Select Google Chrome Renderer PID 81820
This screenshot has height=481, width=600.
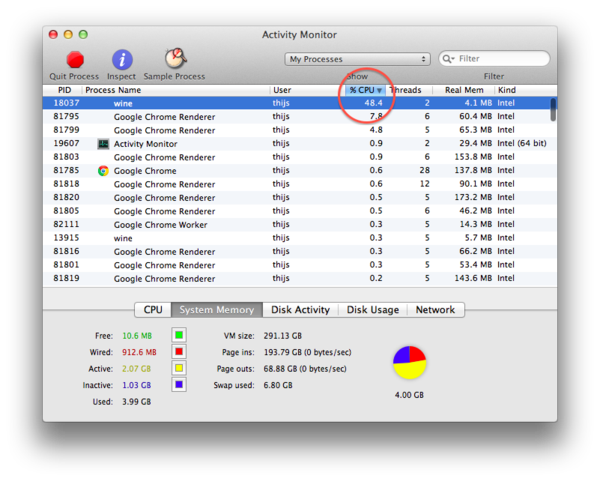(300, 197)
